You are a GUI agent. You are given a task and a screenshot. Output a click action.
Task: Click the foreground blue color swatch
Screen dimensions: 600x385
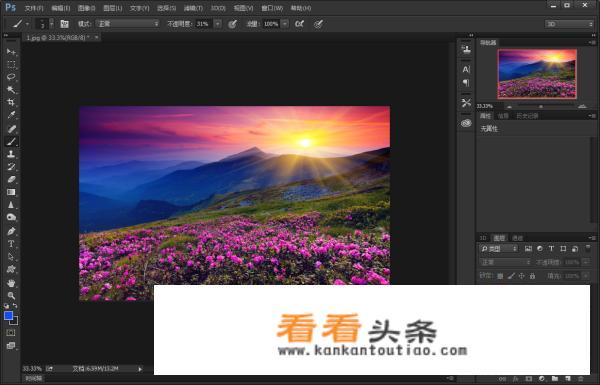point(8,315)
